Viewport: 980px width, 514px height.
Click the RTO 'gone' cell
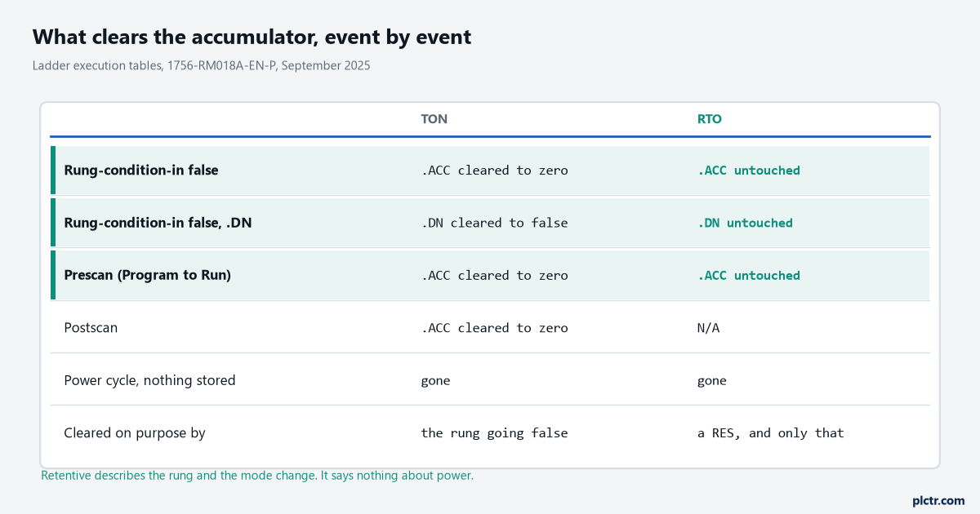point(711,380)
